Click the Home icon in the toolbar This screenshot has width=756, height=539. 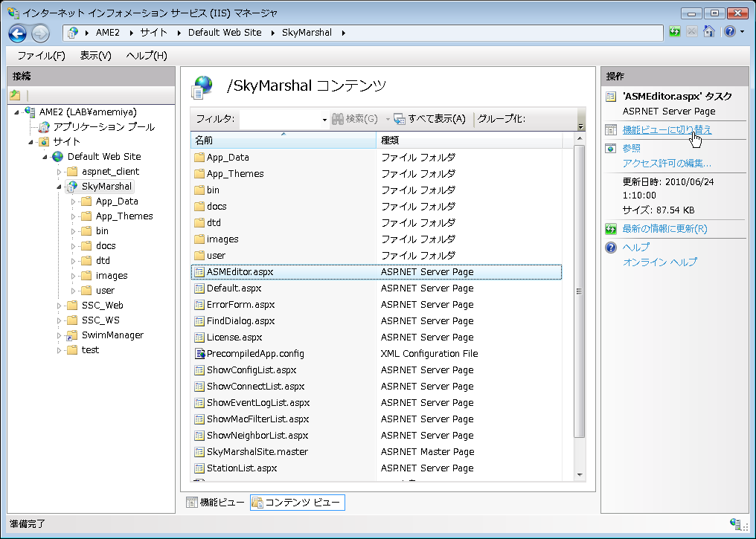708,32
